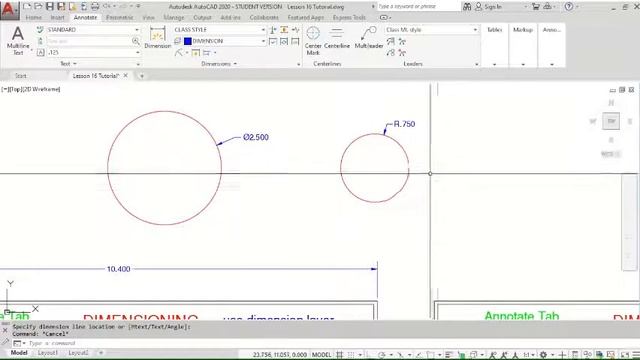Image resolution: width=640 pixels, height=360 pixels.
Task: Switch to the Start file tab
Action: [x=20, y=76]
